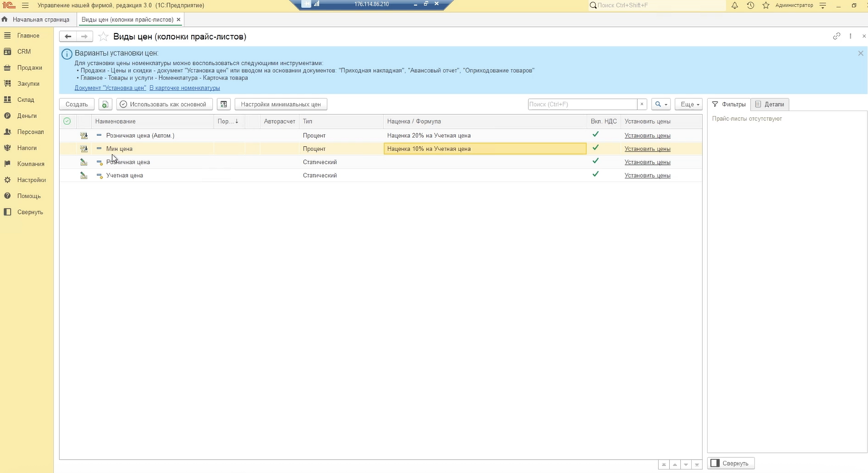Viewport: 868px width, 473px height.
Task: Copy link to this page icon
Action: pyautogui.click(x=837, y=36)
